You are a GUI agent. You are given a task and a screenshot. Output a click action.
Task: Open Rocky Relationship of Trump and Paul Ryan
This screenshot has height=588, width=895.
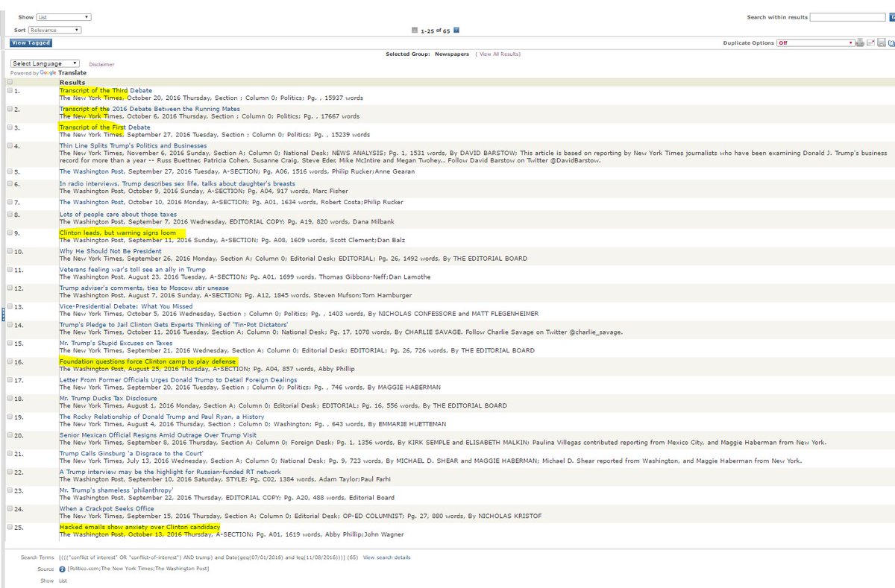point(162,417)
